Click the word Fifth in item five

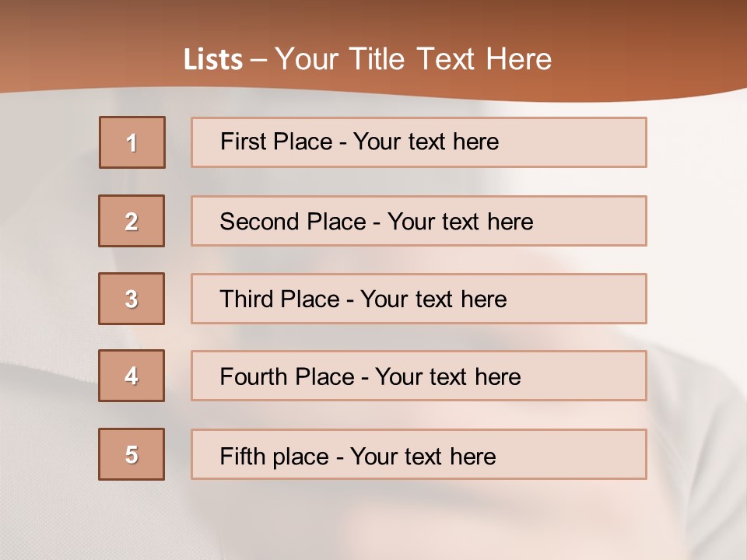pos(242,456)
